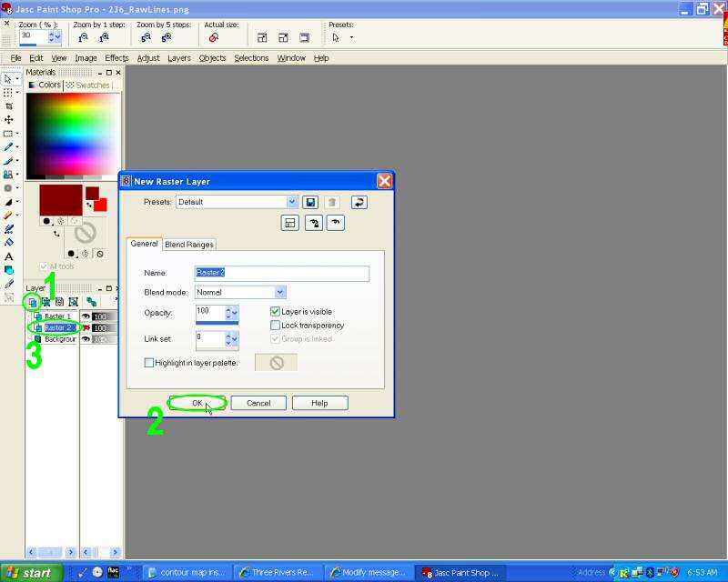Uncheck the Layer is visible checkbox
The height and width of the screenshot is (582, 728).
coord(276,312)
